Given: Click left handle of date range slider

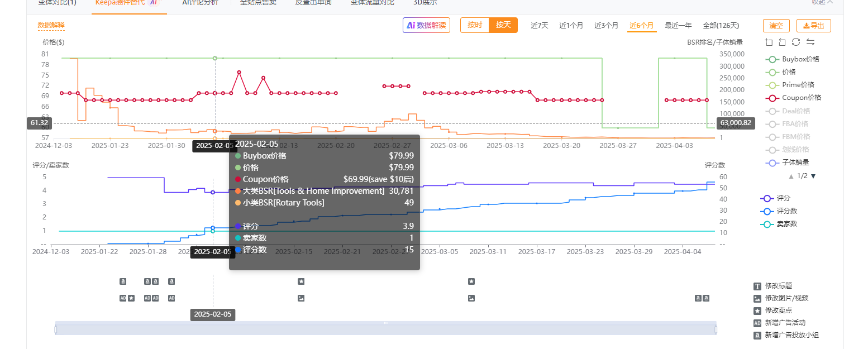Looking at the screenshot, I should tap(56, 329).
